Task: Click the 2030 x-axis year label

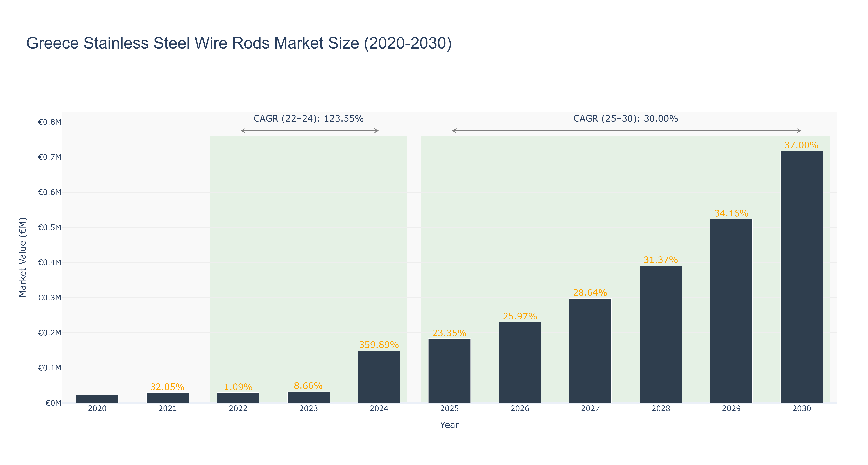Action: [x=802, y=409]
